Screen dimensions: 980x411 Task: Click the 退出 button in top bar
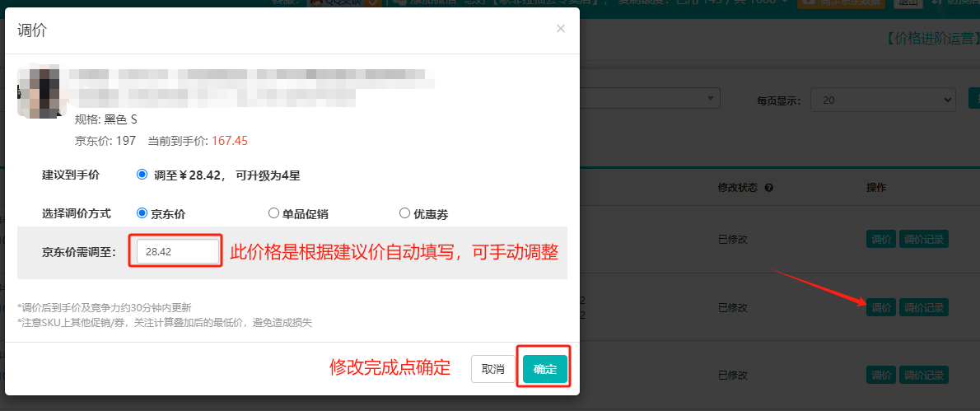908,2
